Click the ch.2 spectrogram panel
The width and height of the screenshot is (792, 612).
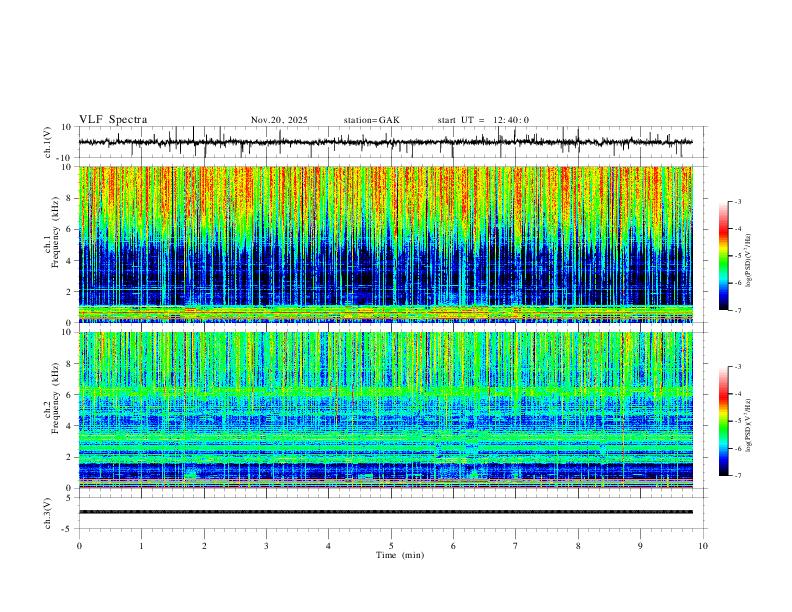(386, 410)
